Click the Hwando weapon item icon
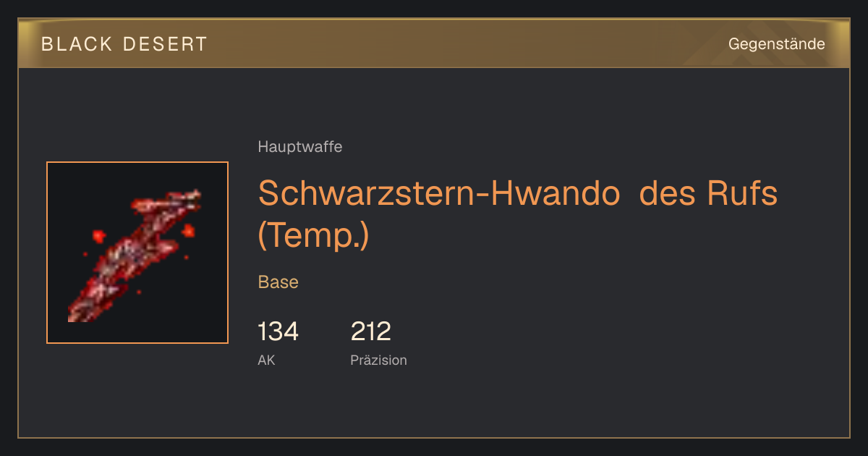This screenshot has height=456, width=868. 137,253
